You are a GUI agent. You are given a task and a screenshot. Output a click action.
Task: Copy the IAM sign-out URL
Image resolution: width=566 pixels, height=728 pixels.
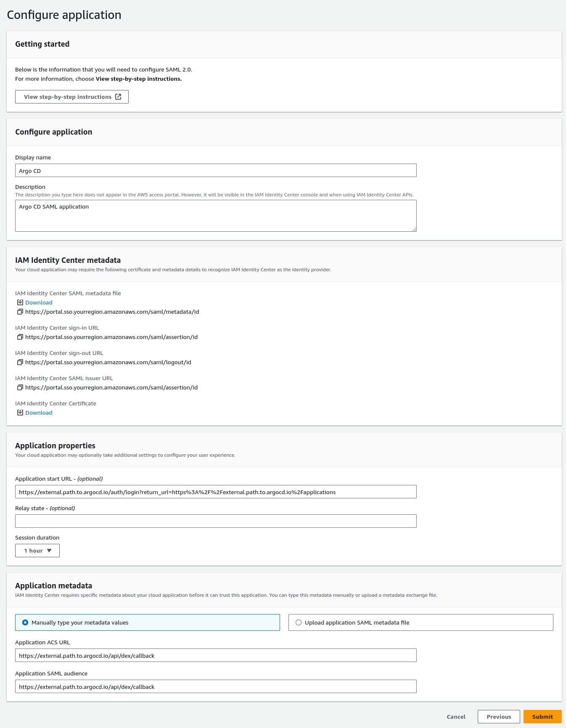[x=20, y=362]
